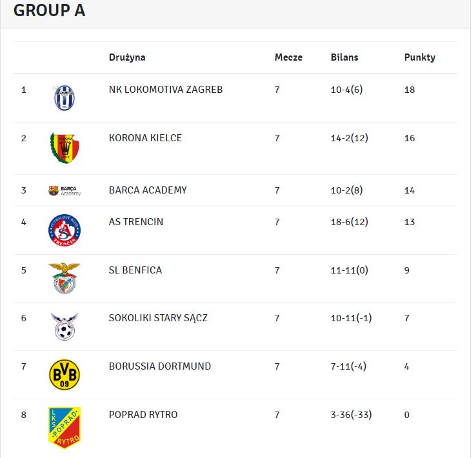Screen dimensions: 476x458
Task: Open the Barça Academy logo
Action: [x=64, y=190]
